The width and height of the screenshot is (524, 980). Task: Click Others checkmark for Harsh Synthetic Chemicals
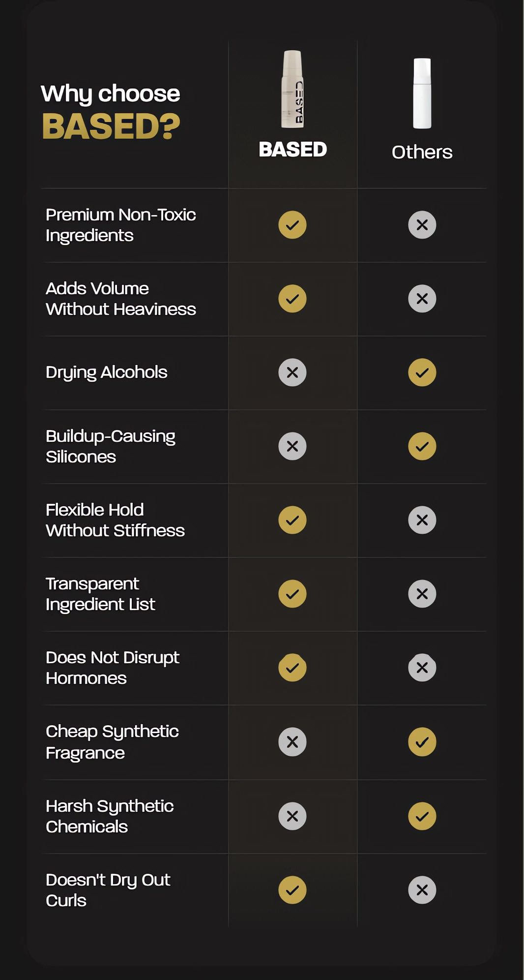click(422, 816)
